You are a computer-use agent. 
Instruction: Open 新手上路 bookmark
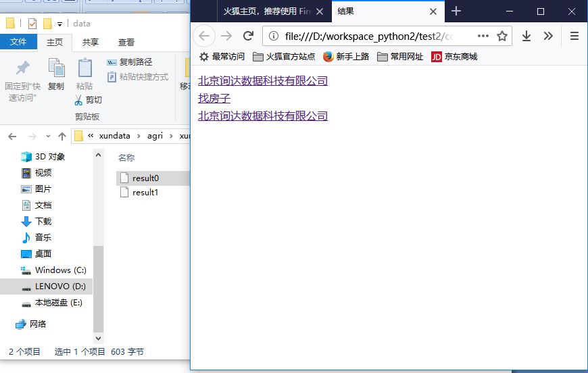click(346, 57)
